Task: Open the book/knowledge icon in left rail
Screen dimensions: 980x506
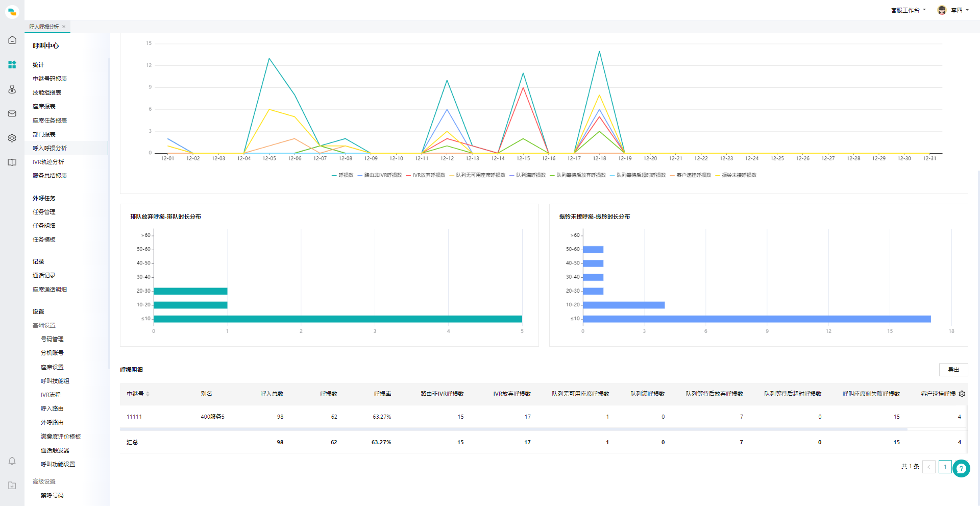Action: coord(12,162)
